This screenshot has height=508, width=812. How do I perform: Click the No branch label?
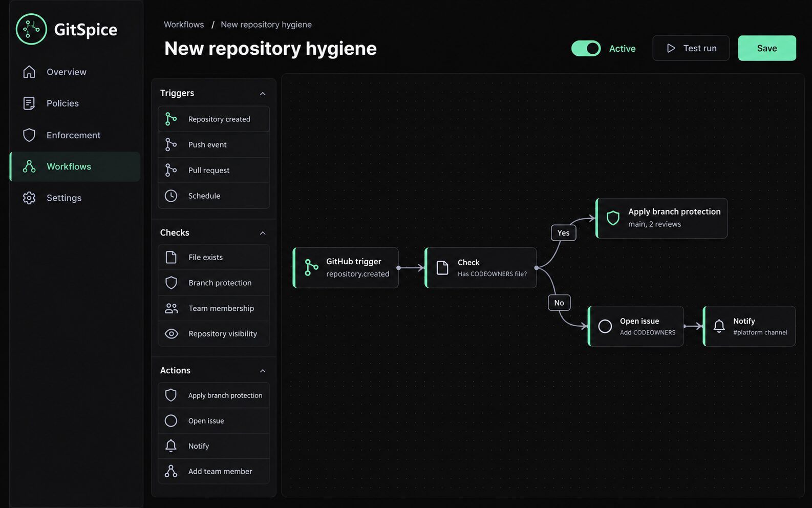[559, 303]
